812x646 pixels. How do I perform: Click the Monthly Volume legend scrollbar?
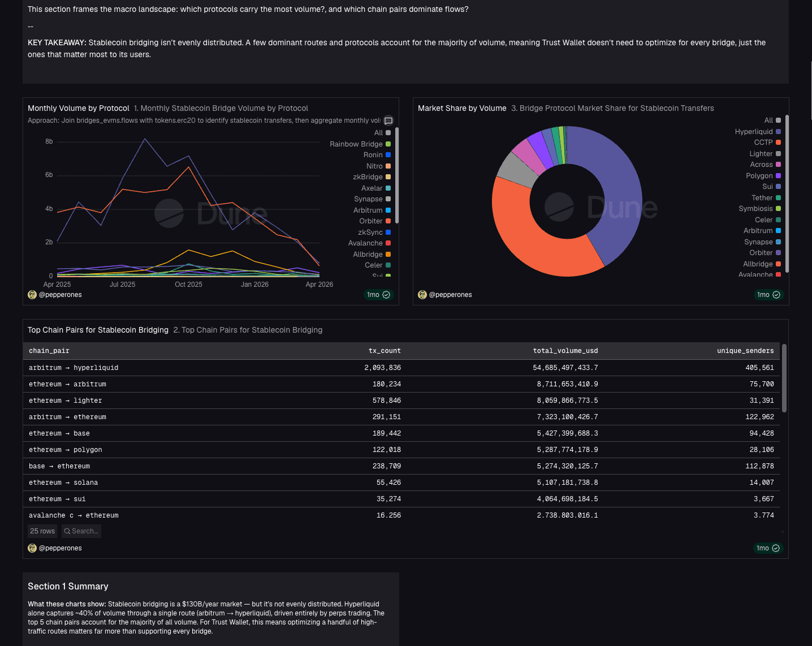coord(397,175)
